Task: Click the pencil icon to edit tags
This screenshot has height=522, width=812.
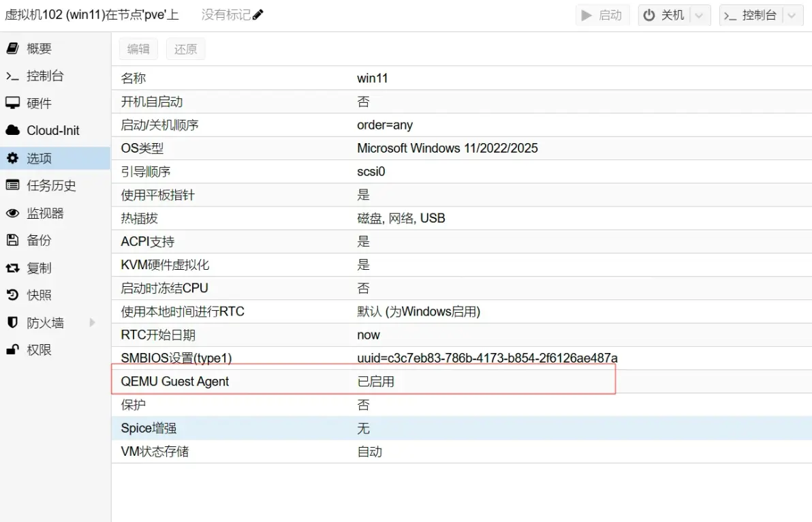Action: [x=258, y=15]
